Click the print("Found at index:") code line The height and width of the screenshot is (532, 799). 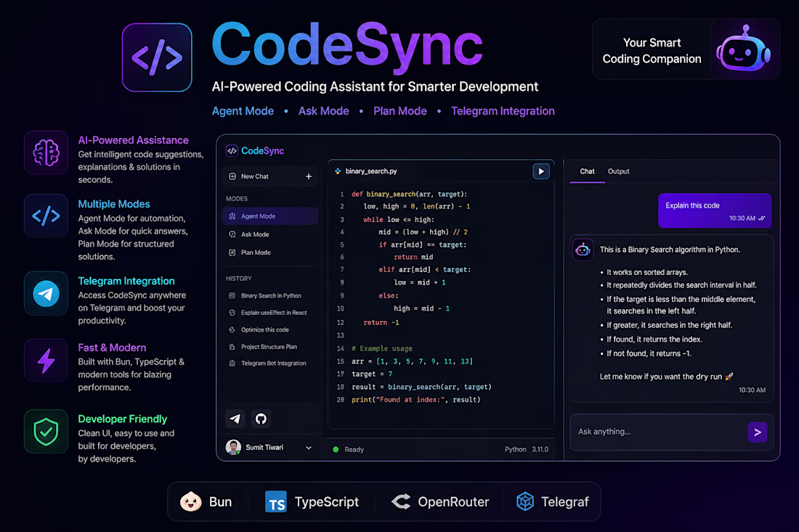(415, 400)
